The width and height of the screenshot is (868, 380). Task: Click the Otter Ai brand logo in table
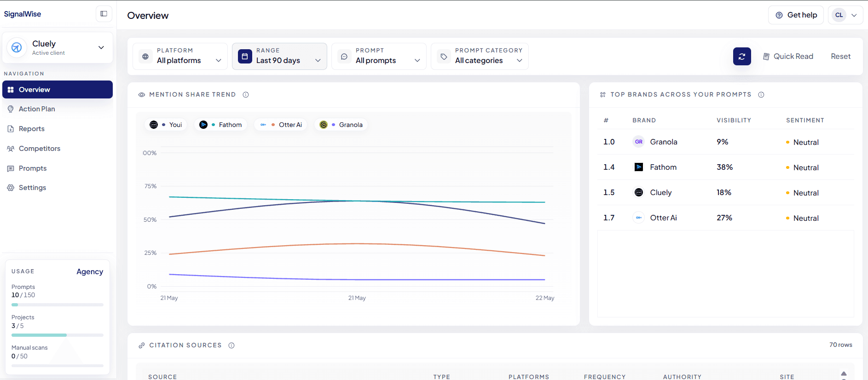point(639,218)
